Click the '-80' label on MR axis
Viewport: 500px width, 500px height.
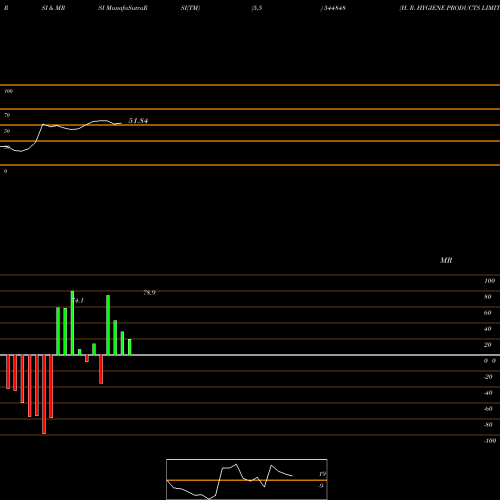(x=488, y=425)
